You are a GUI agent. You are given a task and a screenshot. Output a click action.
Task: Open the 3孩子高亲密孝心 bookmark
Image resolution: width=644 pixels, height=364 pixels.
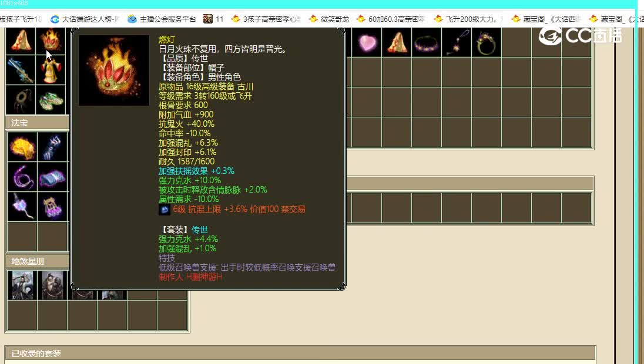coord(266,19)
